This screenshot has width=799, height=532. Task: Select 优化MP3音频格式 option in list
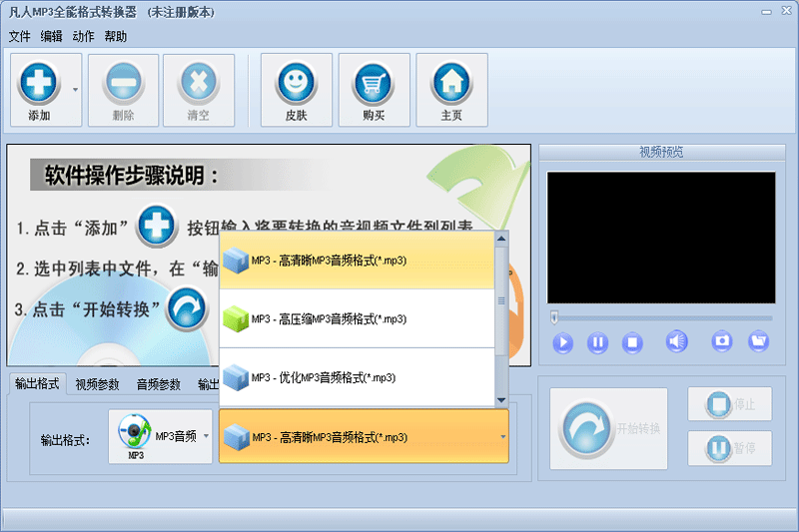(x=357, y=377)
